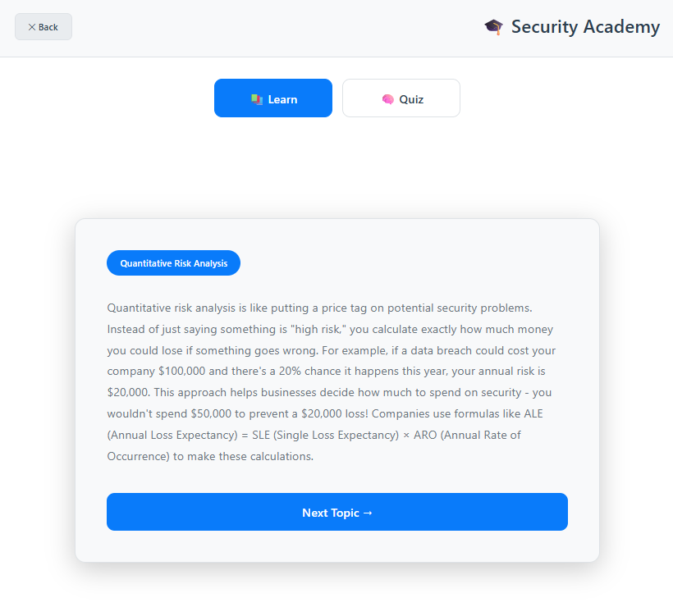Go back using the Back button
Image resolution: width=673 pixels, height=616 pixels.
point(43,27)
